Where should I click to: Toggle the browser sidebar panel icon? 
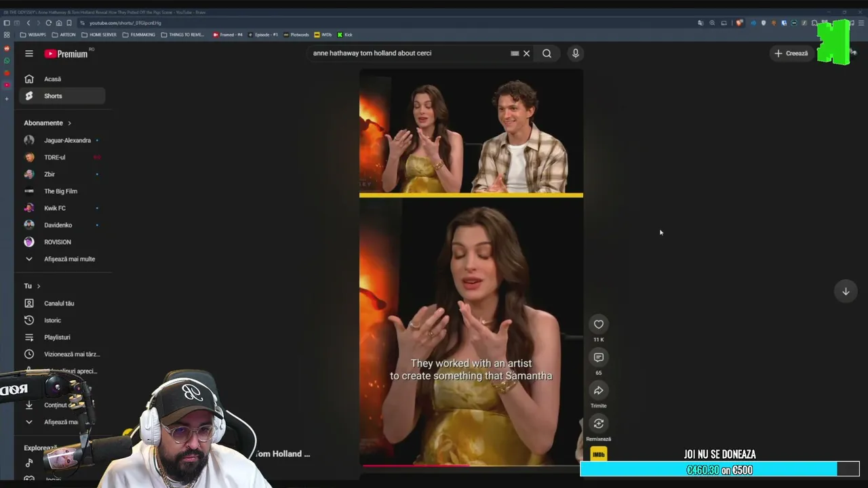coord(7,23)
